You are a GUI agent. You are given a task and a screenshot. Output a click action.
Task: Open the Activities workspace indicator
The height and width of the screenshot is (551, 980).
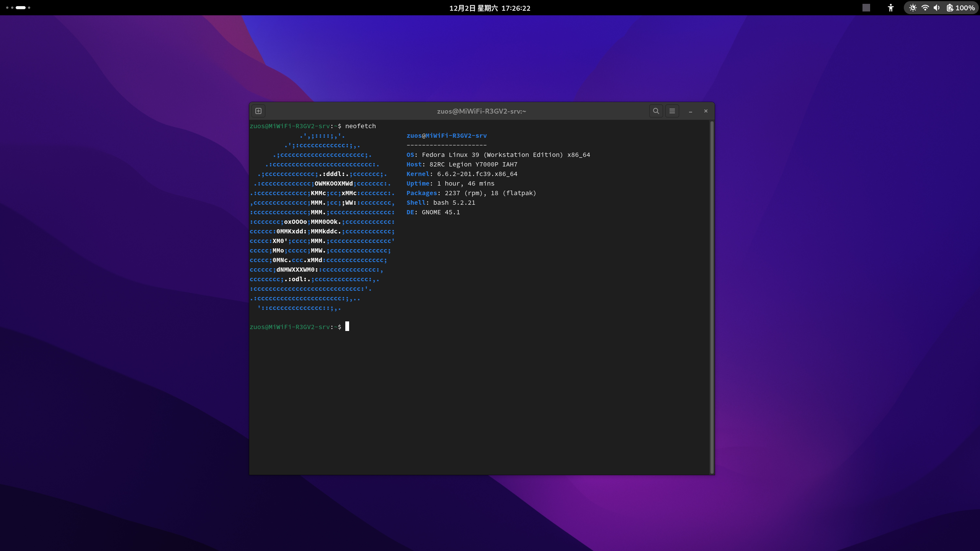[x=18, y=8]
